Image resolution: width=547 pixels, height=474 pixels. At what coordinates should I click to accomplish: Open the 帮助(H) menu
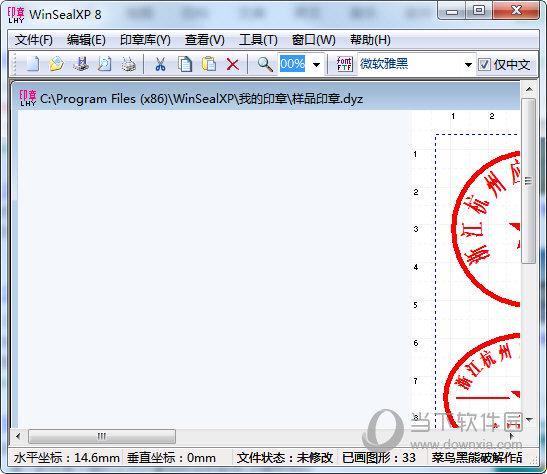(370, 40)
